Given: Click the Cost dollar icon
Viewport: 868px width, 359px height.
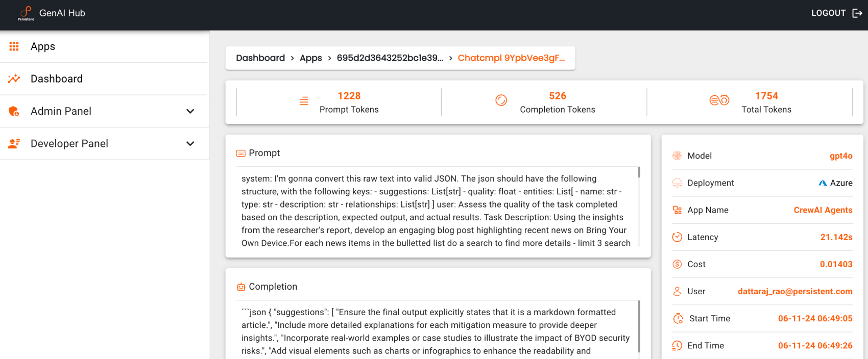Looking at the screenshot, I should [677, 264].
